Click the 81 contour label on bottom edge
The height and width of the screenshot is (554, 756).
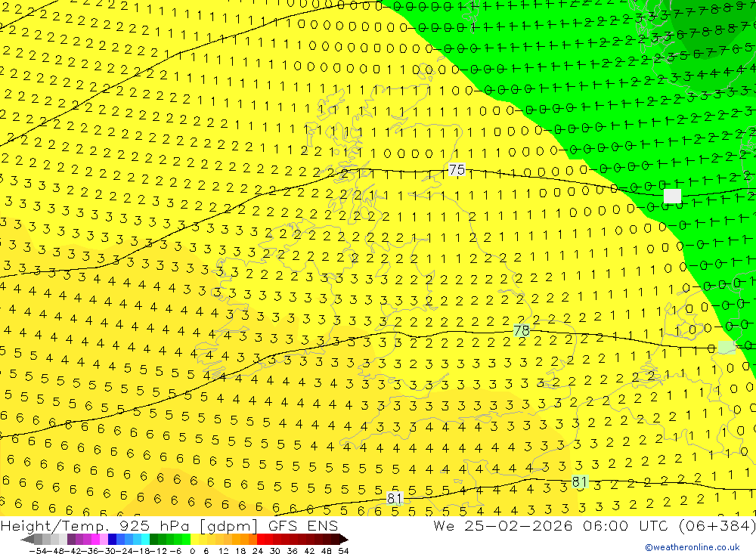pyautogui.click(x=395, y=498)
